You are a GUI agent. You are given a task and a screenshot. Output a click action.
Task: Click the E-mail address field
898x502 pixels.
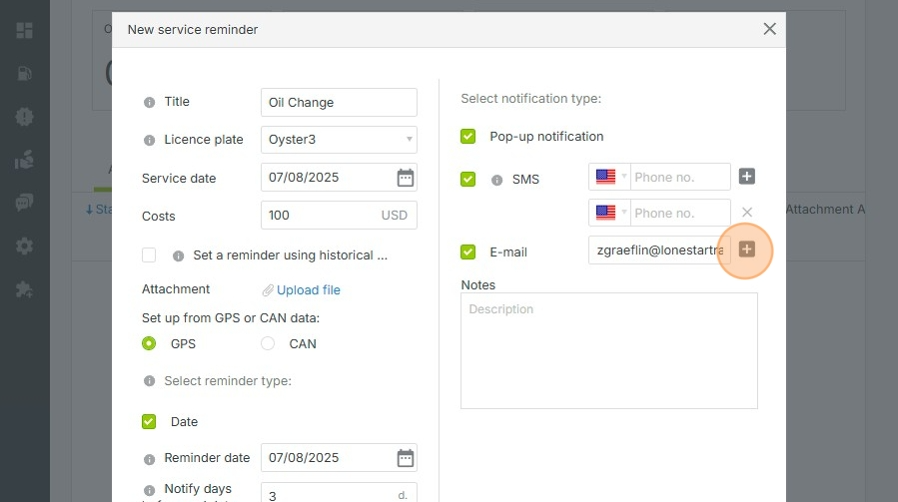(659, 250)
